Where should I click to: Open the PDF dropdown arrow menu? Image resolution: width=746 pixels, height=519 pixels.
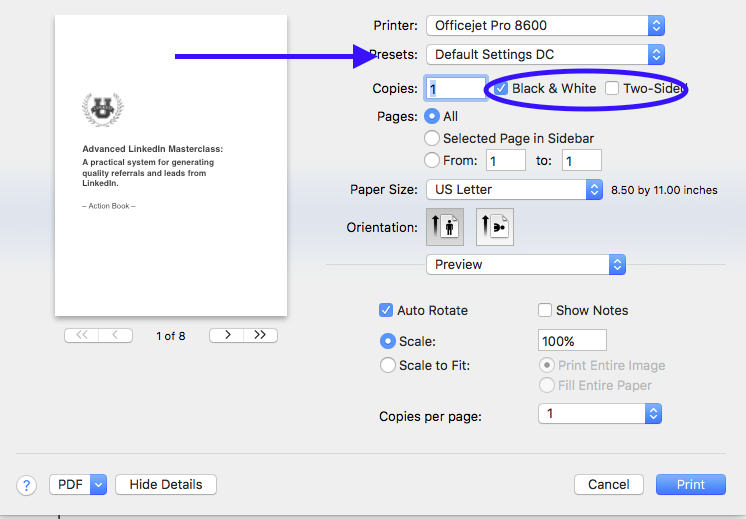98,485
